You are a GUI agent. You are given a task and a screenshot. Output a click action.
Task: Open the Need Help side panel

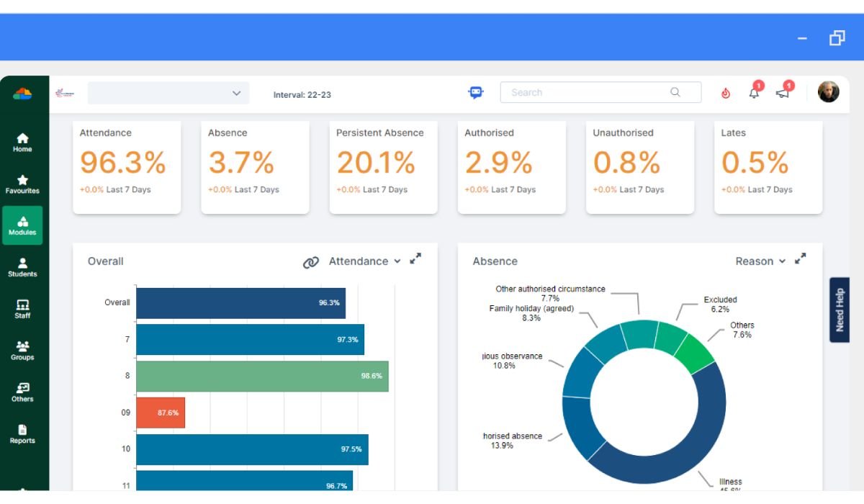coord(840,308)
